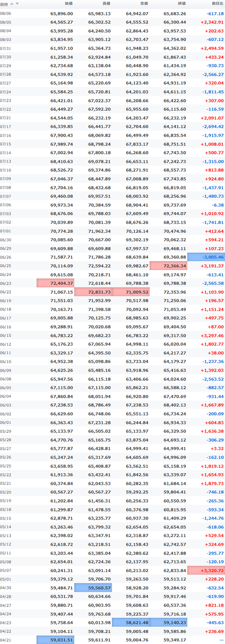Choose the 前日比 column header

click(x=217, y=4)
